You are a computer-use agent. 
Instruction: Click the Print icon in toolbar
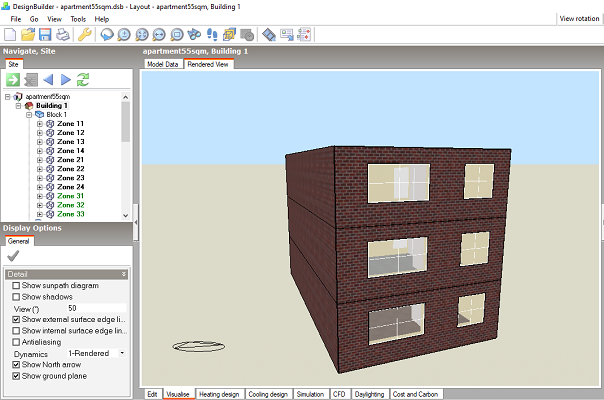tap(62, 35)
